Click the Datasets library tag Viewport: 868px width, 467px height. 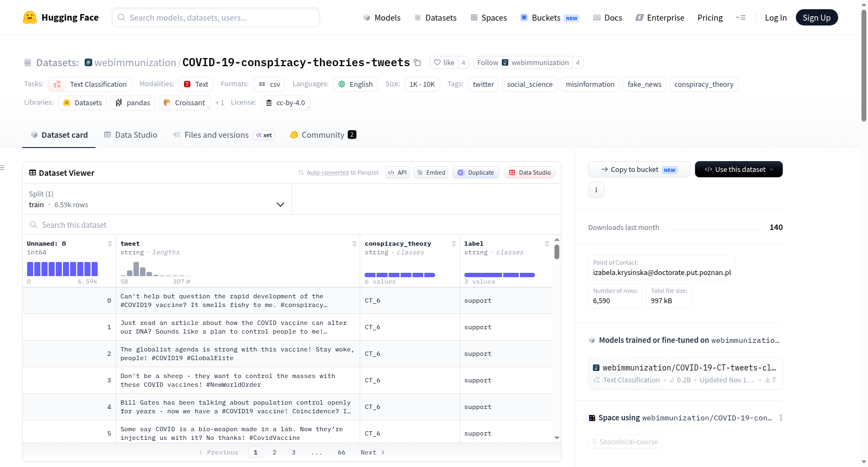82,103
